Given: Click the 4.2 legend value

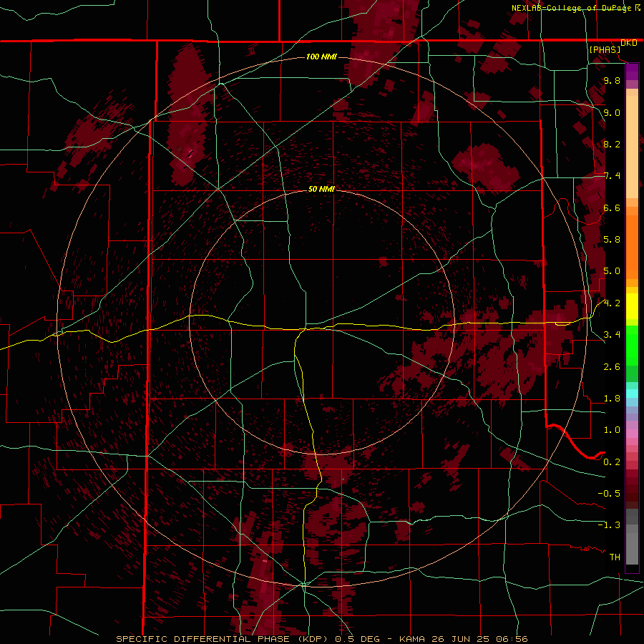Looking at the screenshot, I should pyautogui.click(x=612, y=303).
